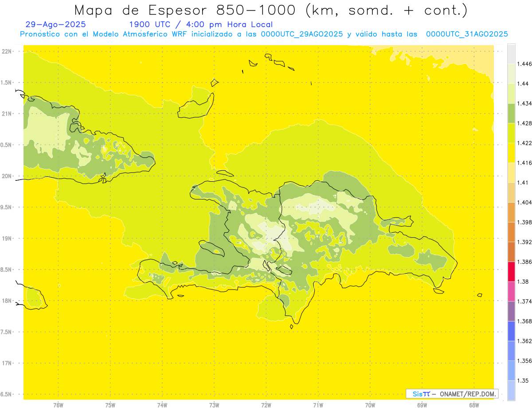The width and height of the screenshot is (532, 411).
Task: Click the 17N latitude label
Action: tap(8, 363)
